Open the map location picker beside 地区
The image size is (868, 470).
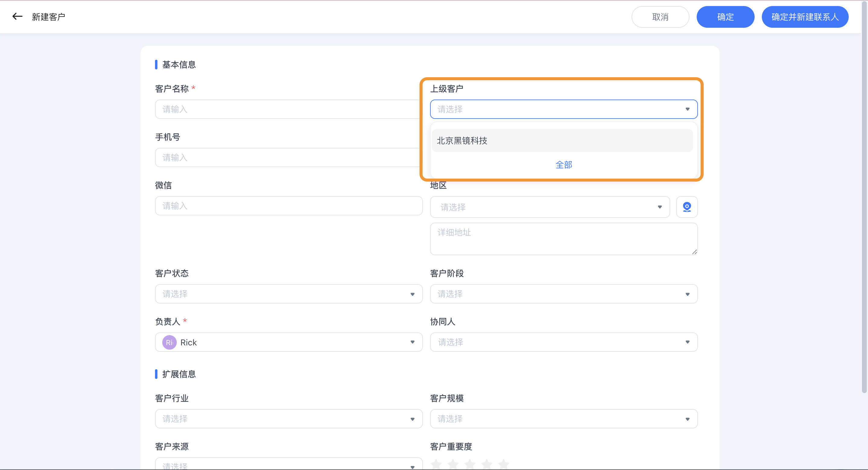(687, 207)
